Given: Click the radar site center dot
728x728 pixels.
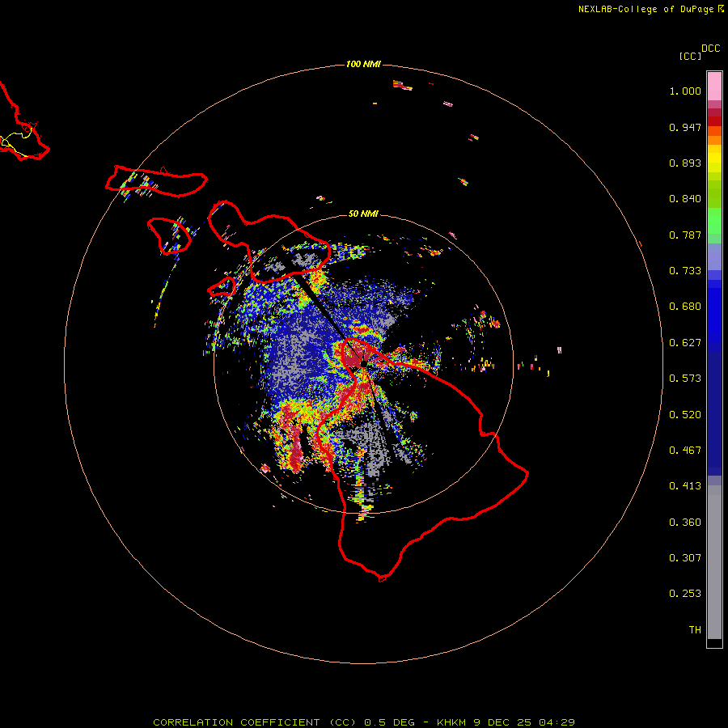Looking at the screenshot, I should click(x=363, y=364).
